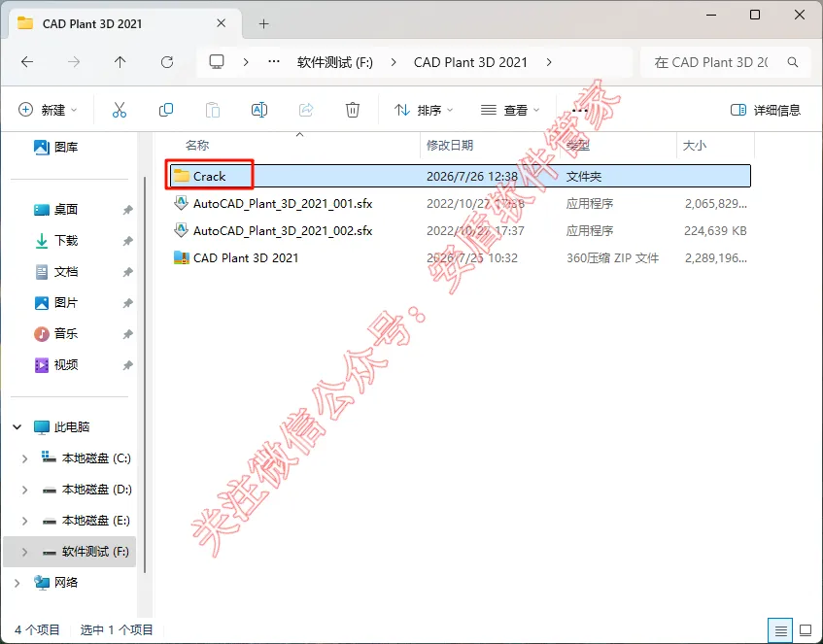Click the PC monitor icon in address bar
This screenshot has height=644, width=823.
[x=217, y=62]
